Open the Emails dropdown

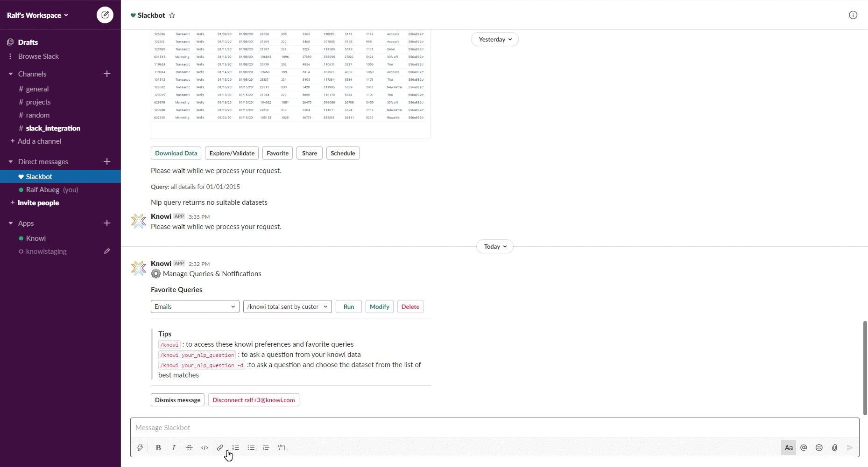(x=195, y=307)
